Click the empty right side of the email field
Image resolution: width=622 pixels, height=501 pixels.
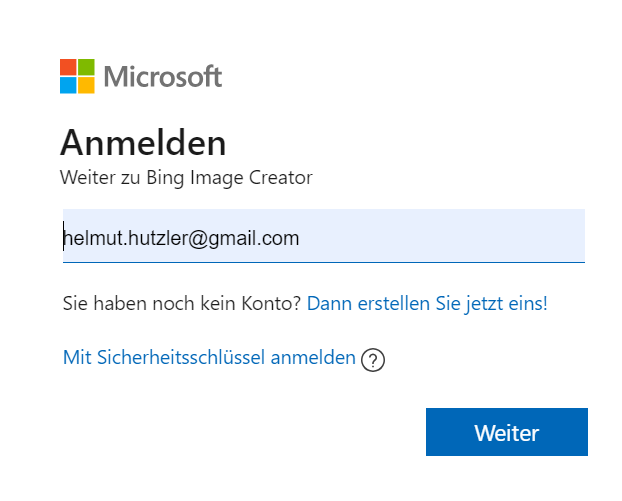(x=440, y=236)
